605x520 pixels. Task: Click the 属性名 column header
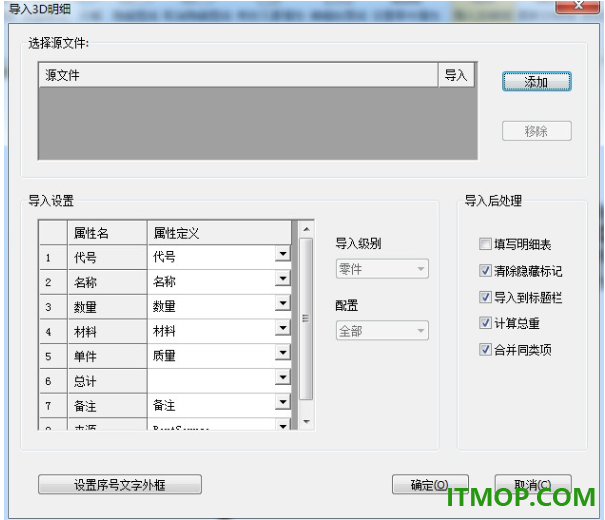tap(108, 233)
